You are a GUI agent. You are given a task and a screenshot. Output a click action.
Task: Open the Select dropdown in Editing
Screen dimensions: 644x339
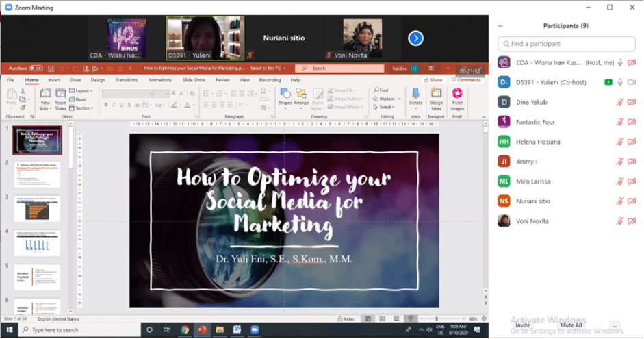(x=384, y=108)
